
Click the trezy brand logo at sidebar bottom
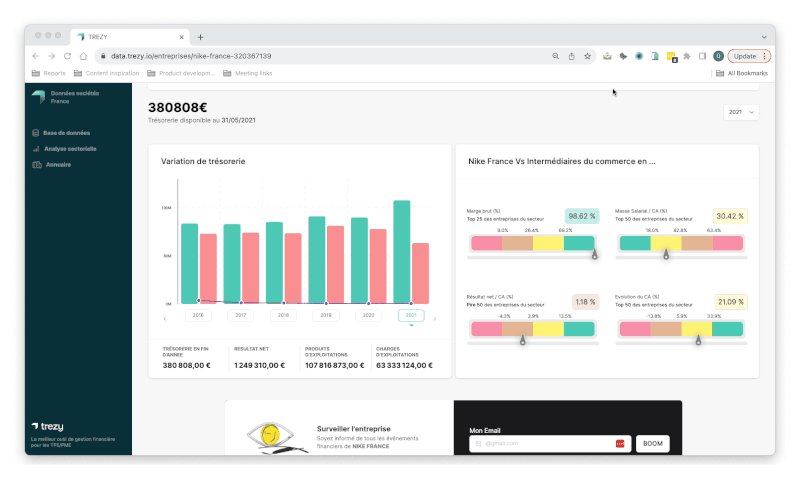click(x=47, y=426)
